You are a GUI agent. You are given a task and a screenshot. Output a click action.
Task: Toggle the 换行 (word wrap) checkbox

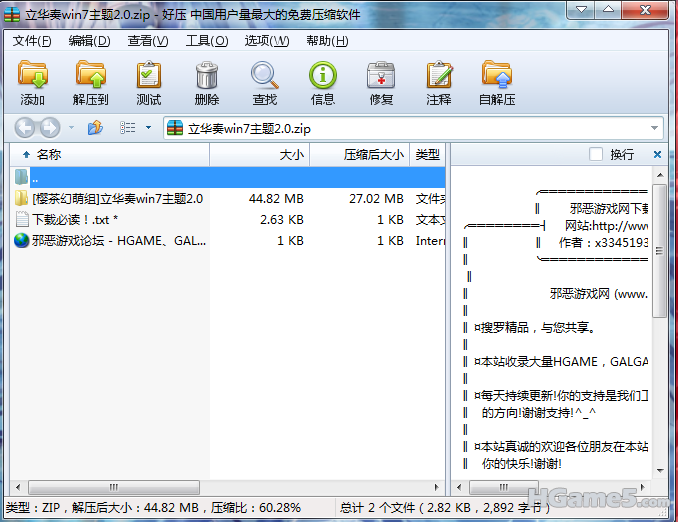(597, 155)
